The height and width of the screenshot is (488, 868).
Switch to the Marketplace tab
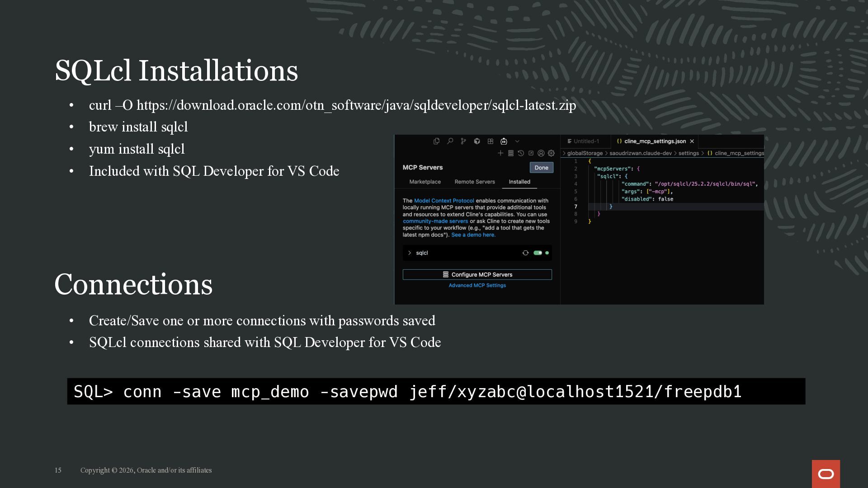pos(425,182)
